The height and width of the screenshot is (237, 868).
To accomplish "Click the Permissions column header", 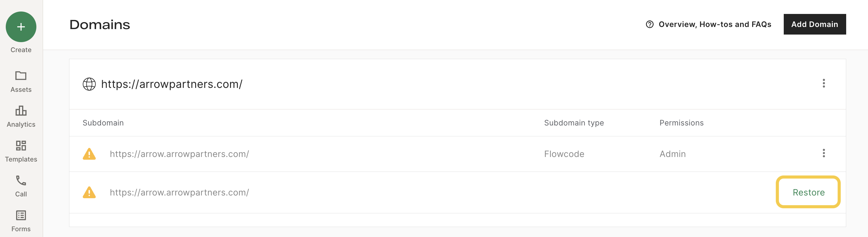I will tap(681, 123).
